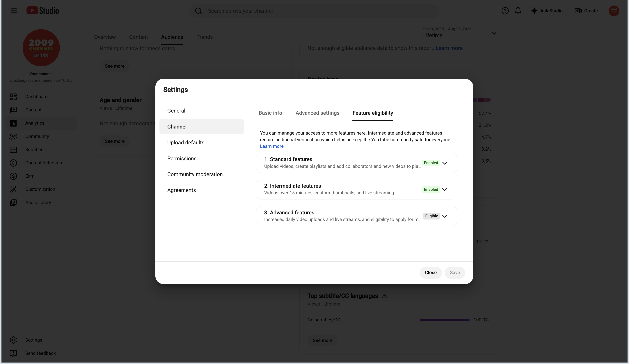Viewport: 629px width, 364px height.
Task: Open Community moderation settings
Action: [201, 174]
